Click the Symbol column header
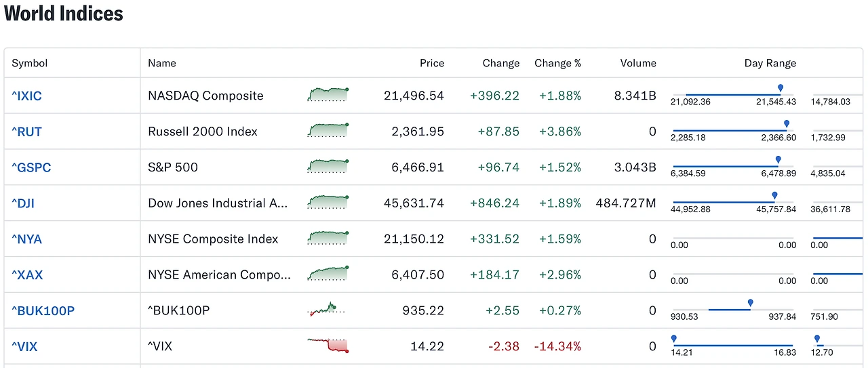This screenshot has width=868, height=368. (x=30, y=63)
